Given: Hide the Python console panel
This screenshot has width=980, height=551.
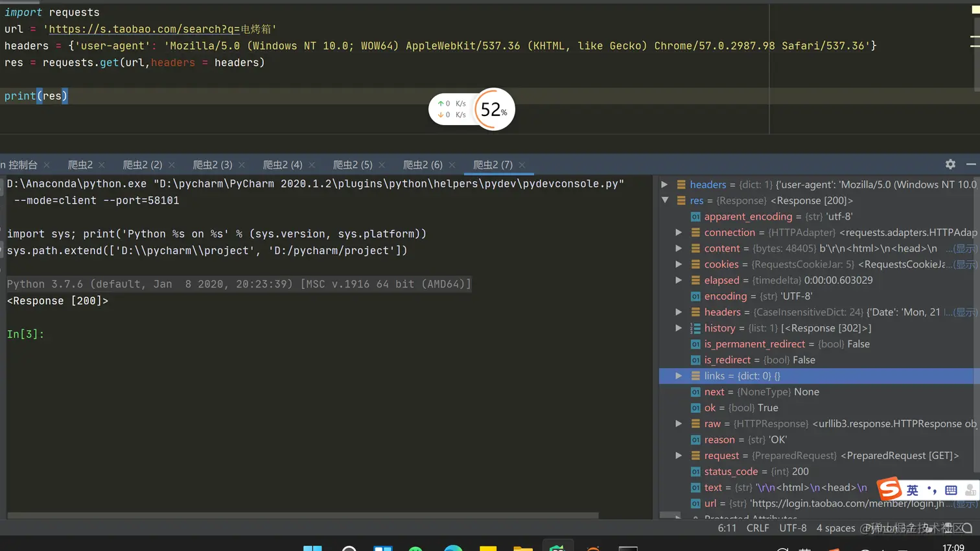Looking at the screenshot, I should [971, 165].
